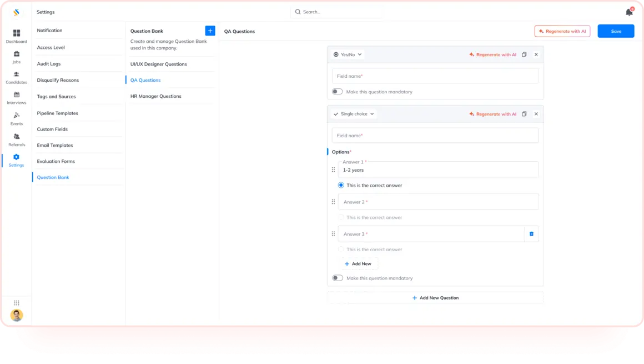Image resolution: width=644 pixels, height=364 pixels.
Task: Add a new question bank with plus icon
Action: click(210, 31)
